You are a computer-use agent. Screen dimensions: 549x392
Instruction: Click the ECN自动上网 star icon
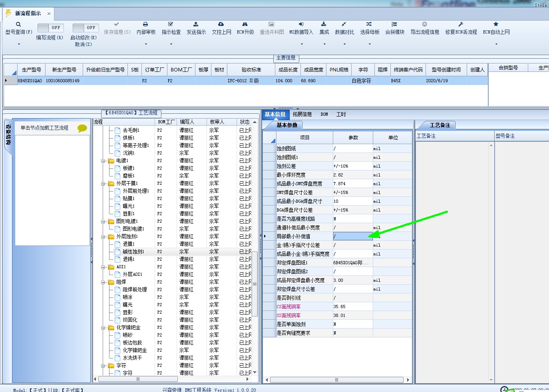point(496,24)
